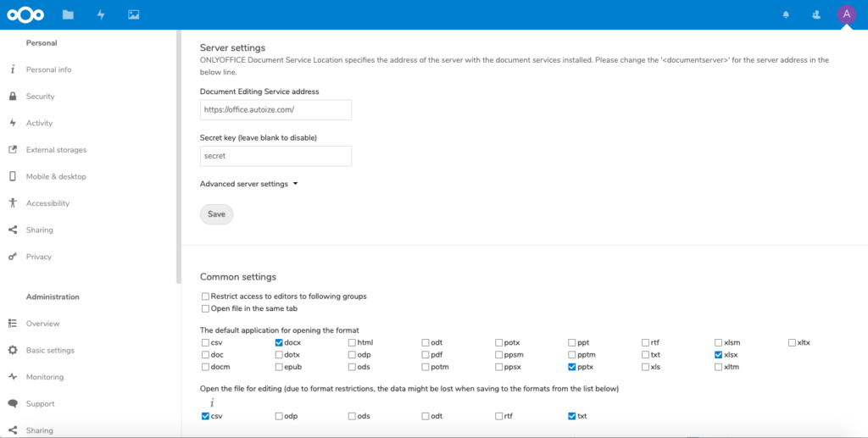This screenshot has height=438, width=868.
Task: Go to External storages settings
Action: 56,150
